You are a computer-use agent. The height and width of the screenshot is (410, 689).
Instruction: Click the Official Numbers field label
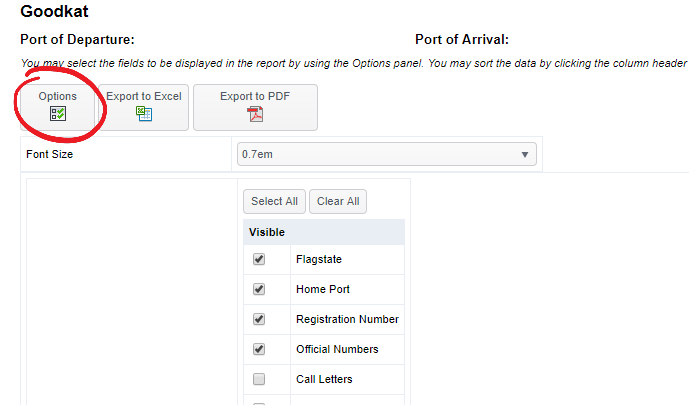pos(337,349)
